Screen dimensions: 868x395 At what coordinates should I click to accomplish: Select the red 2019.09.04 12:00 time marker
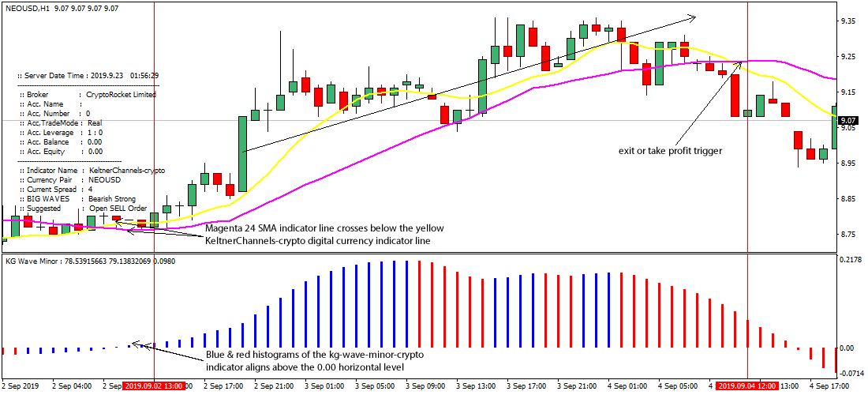746,386
